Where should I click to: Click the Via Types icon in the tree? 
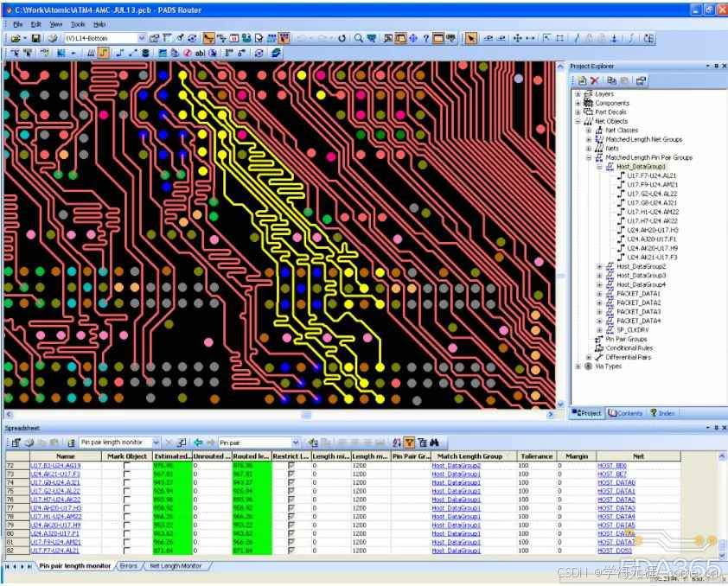tap(588, 366)
